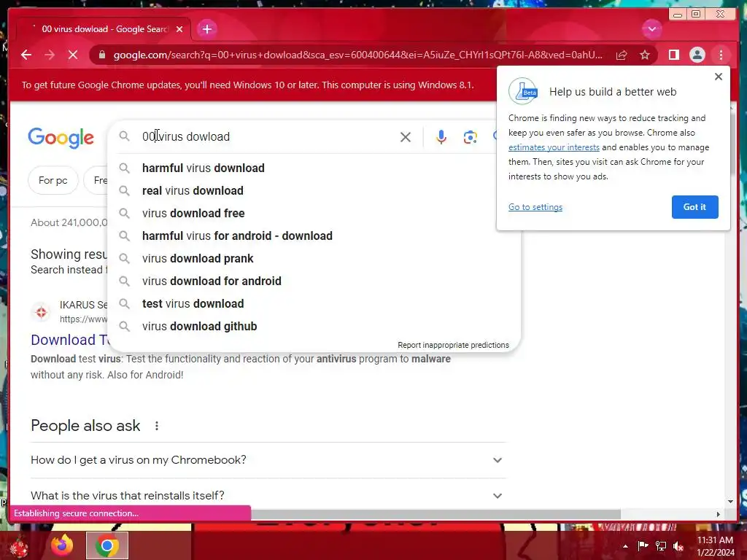The height and width of the screenshot is (560, 747).
Task: Choose suggestion 'virus download free'
Action: pos(314,214)
